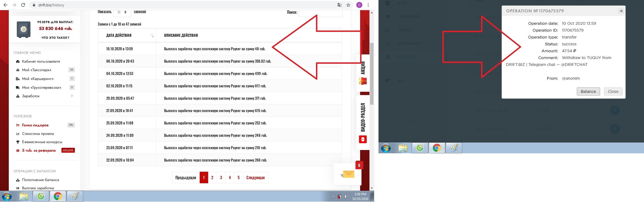The image size is (644, 211).
Task: Click the 'Close' button in operation dialog
Action: pyautogui.click(x=613, y=91)
